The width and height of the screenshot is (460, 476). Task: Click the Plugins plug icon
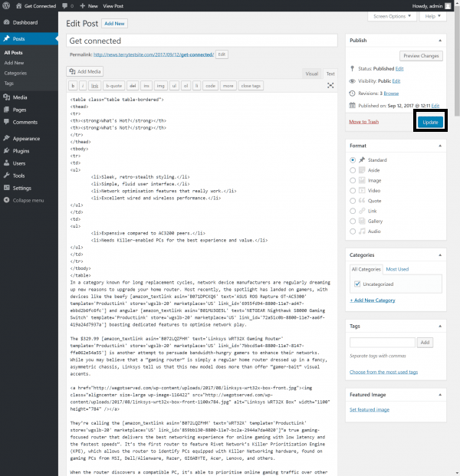pos(6,150)
